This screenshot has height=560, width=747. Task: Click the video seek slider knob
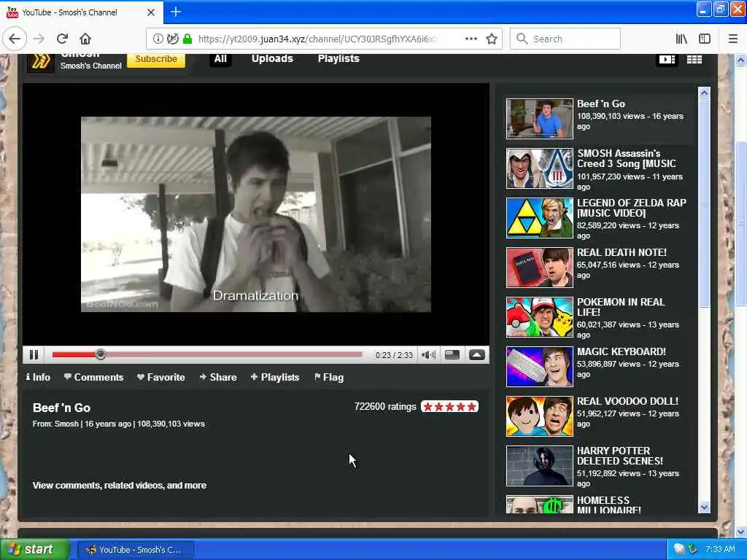(100, 354)
